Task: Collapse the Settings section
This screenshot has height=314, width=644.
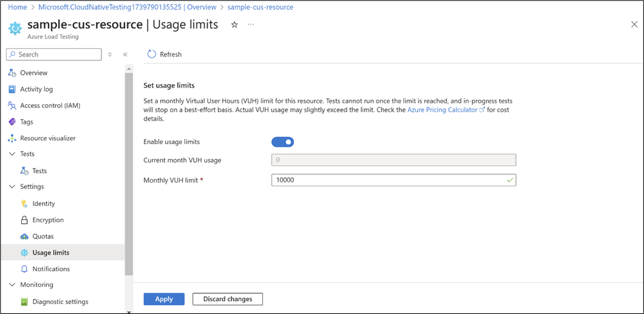Action: tap(12, 187)
